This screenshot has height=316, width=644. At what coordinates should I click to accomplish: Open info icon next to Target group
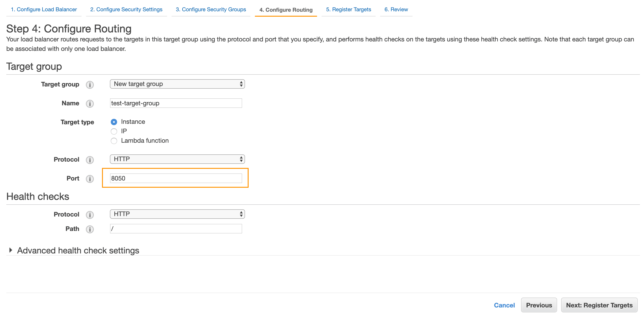90,85
